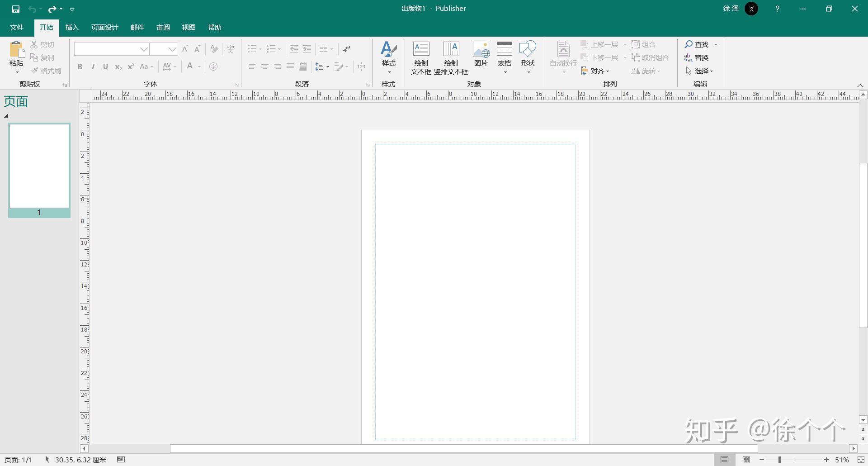Click the show paragraph marks icon
The height and width of the screenshot is (466, 868).
[346, 49]
